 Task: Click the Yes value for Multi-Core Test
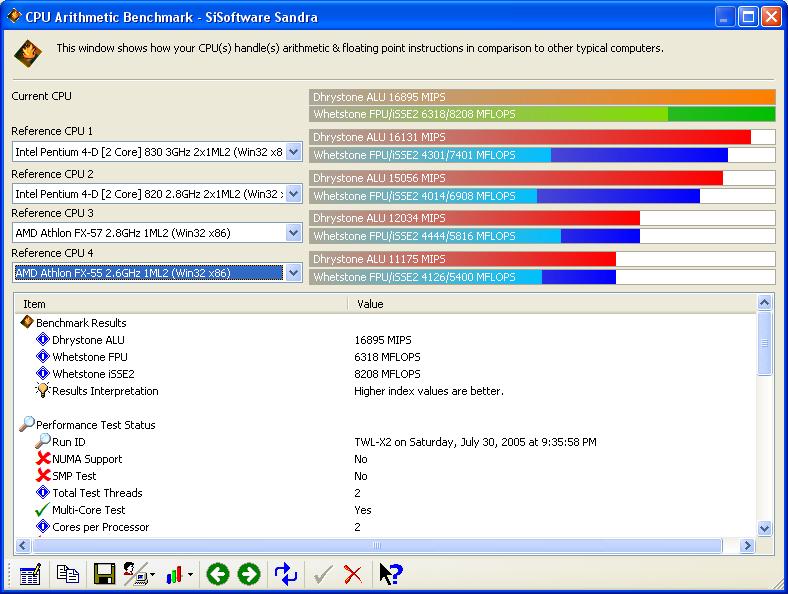[363, 510]
